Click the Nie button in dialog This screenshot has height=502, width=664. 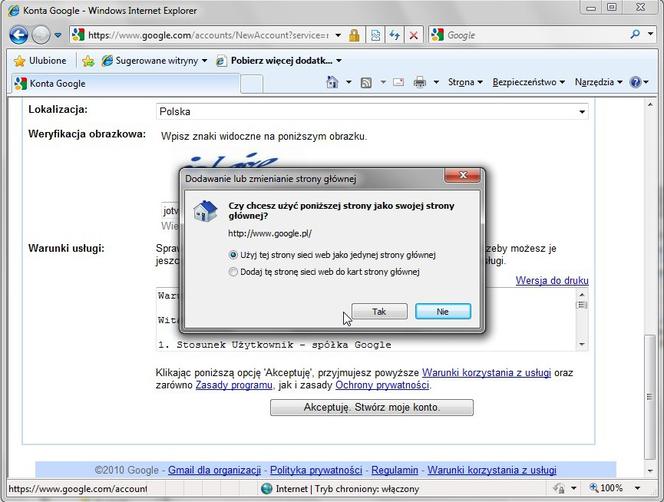(x=443, y=311)
